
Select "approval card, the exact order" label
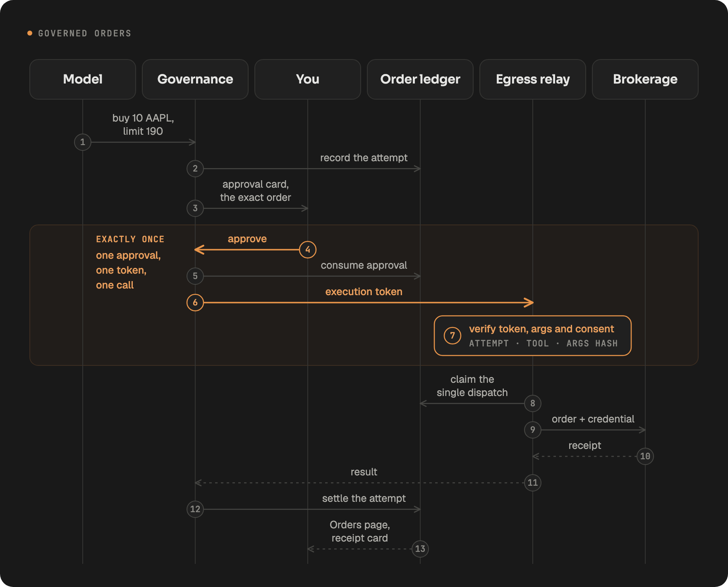coord(256,191)
